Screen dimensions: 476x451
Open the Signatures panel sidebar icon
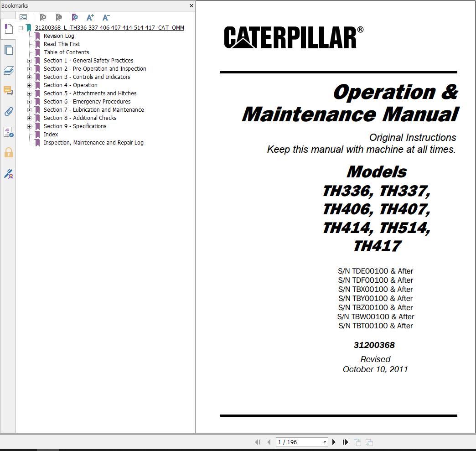tap(9, 132)
